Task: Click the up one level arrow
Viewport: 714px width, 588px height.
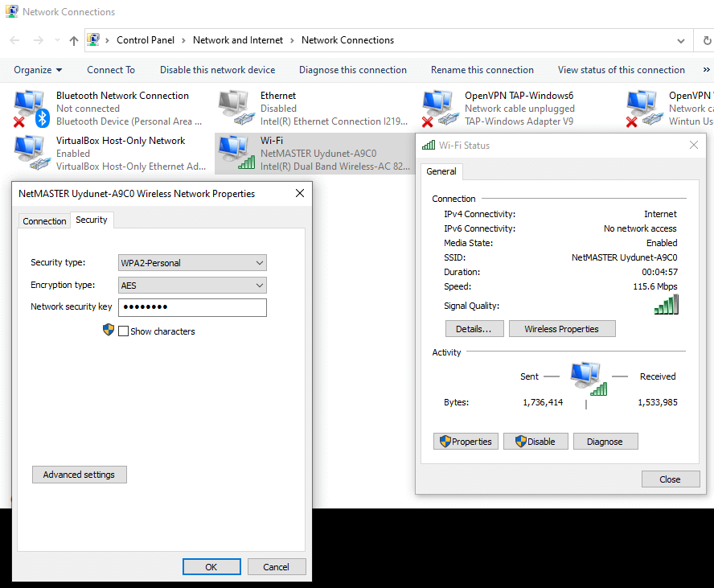Action: (73, 39)
